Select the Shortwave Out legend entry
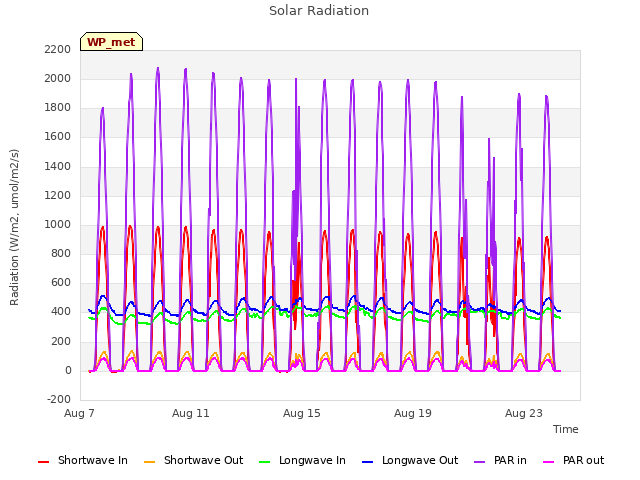 coord(193,460)
